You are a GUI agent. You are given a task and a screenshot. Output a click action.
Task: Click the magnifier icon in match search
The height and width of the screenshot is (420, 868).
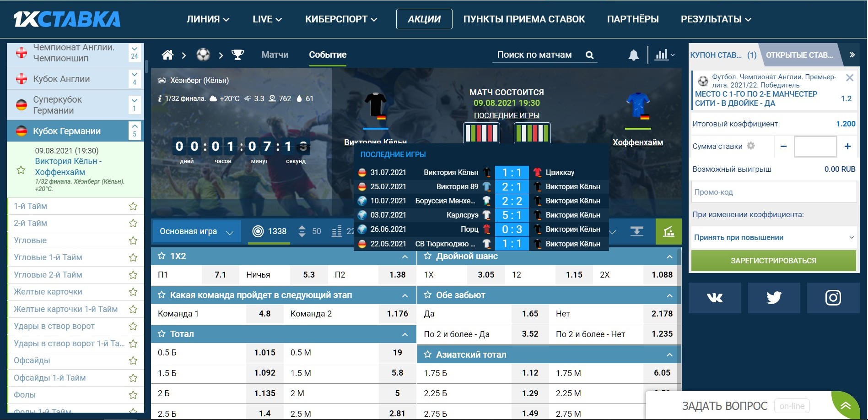(x=590, y=55)
